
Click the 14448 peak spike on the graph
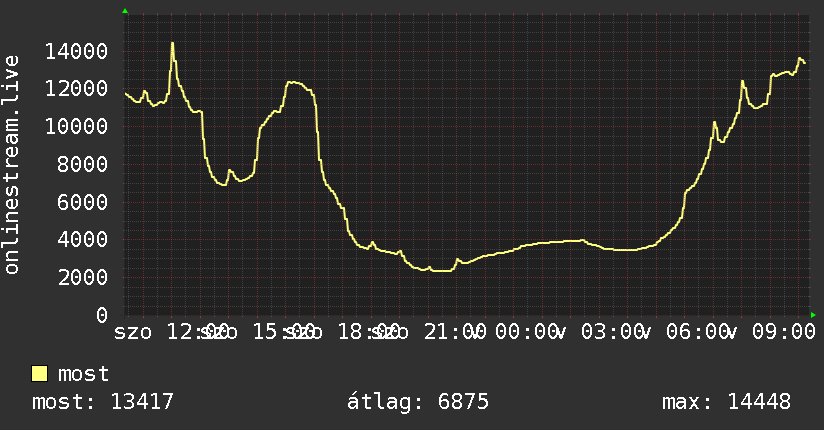point(172,45)
